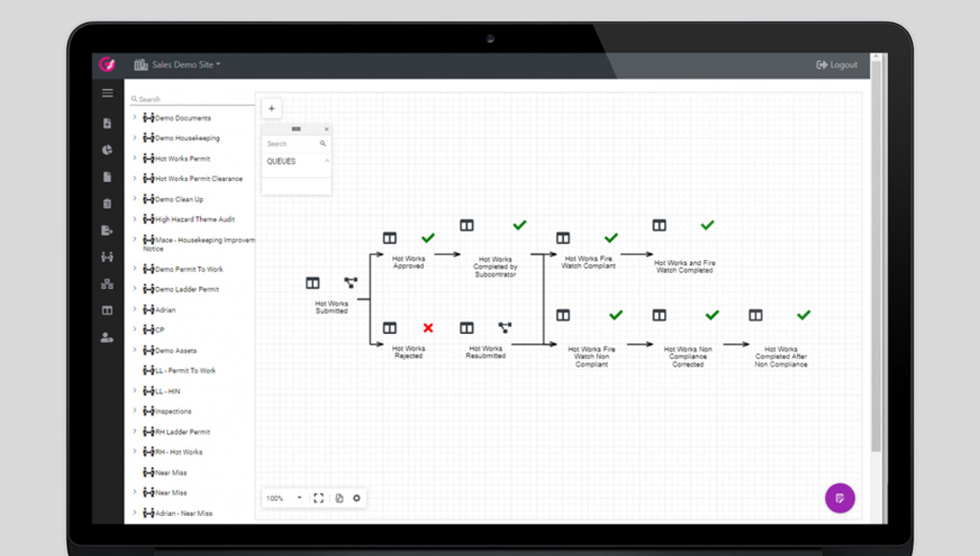Viewport: 980px width, 556px height.
Task: Click Hot Works Completed After Non Compliance label
Action: tap(781, 357)
